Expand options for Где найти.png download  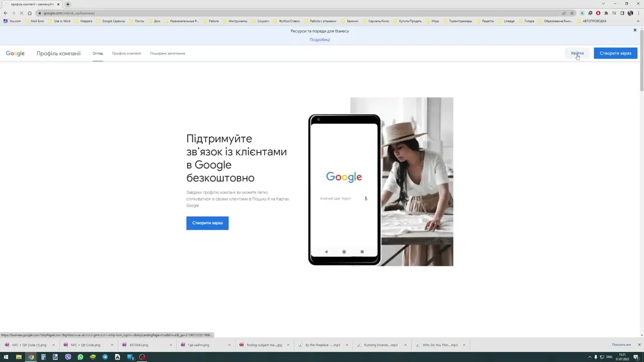click(x=229, y=345)
